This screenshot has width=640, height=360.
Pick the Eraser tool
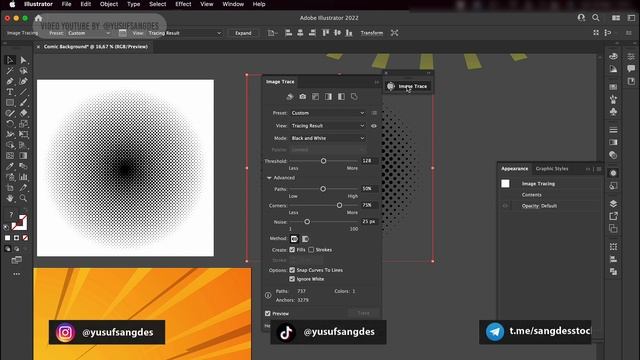pos(24,113)
